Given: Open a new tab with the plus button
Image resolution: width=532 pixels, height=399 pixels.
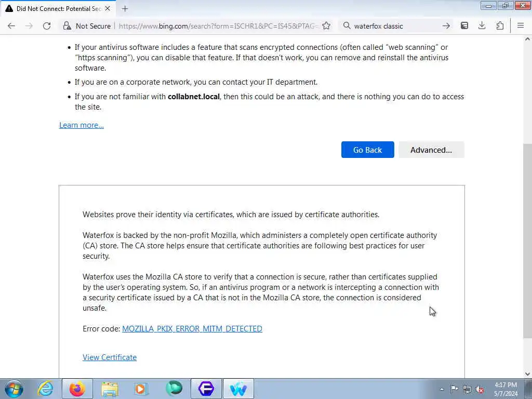Looking at the screenshot, I should pos(125,8).
